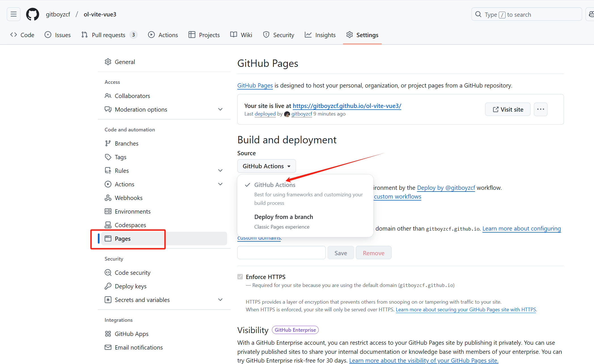Click the GitHub Octocat logo

click(x=33, y=14)
